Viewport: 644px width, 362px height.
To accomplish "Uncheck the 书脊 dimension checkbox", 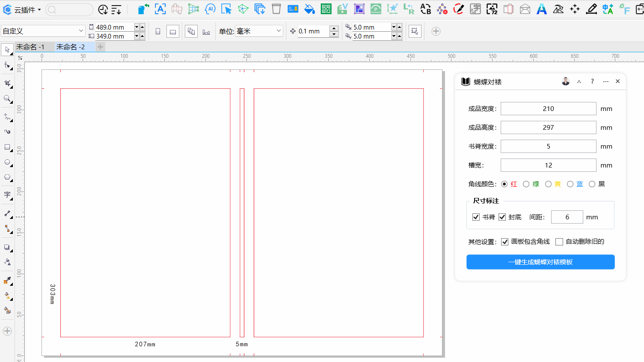I will point(476,217).
